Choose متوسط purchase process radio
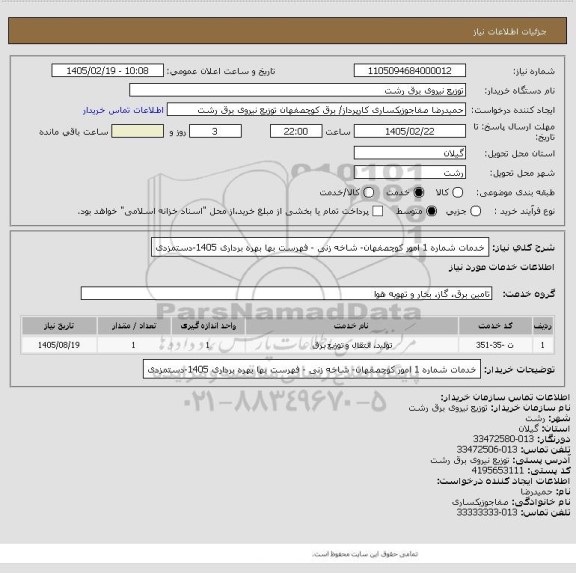576x573 pixels. pos(432,211)
